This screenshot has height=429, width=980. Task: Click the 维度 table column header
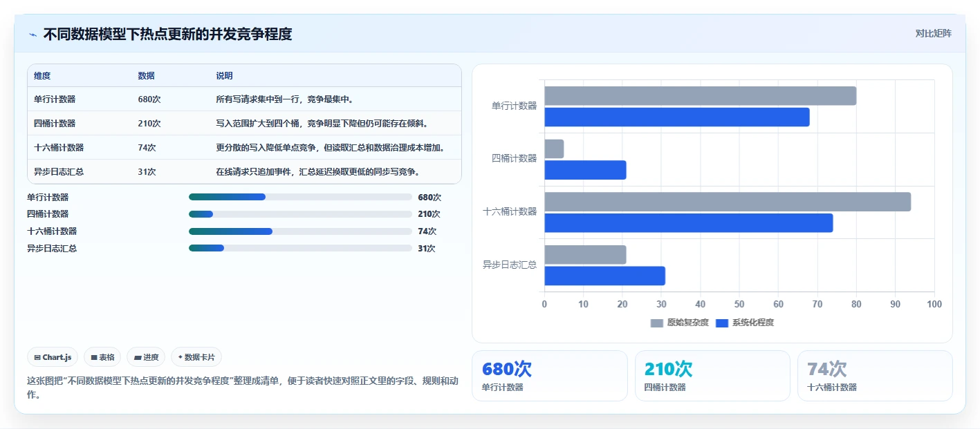tap(42, 76)
